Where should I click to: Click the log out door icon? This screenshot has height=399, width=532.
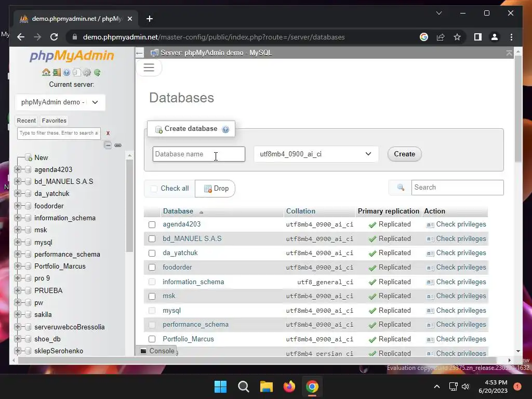[57, 72]
